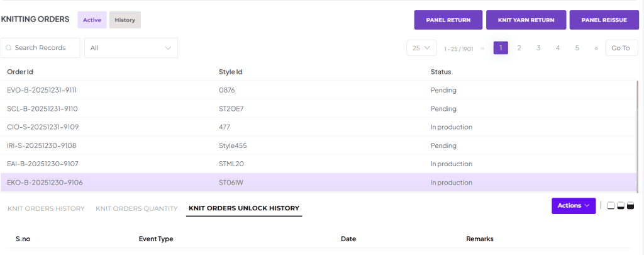The image size is (644, 255).
Task: Open the 'All' filter dropdown
Action: click(x=131, y=48)
